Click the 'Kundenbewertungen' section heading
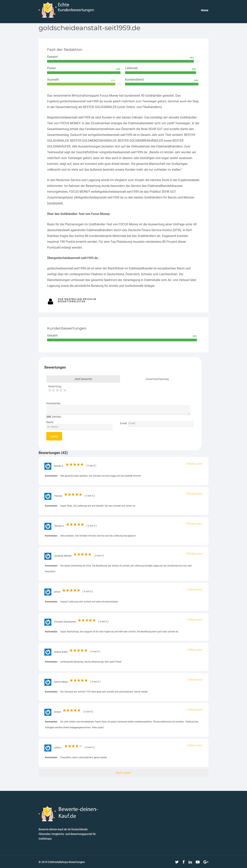 click(67, 328)
